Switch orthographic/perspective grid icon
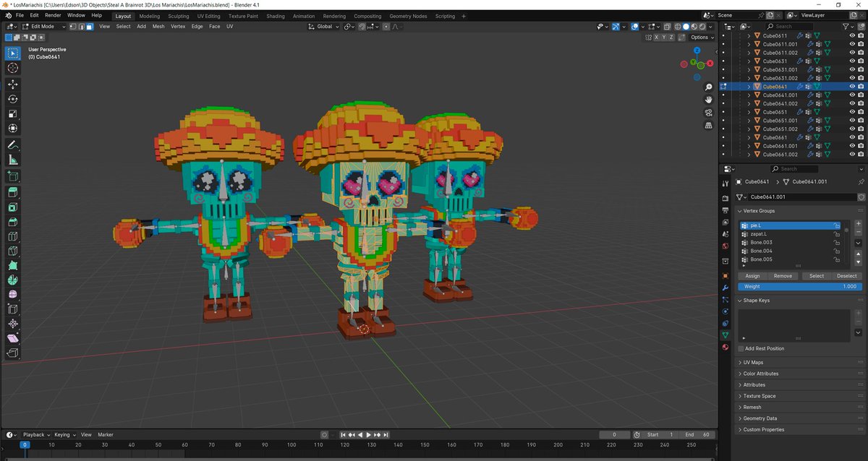The width and height of the screenshot is (868, 461). [x=709, y=125]
